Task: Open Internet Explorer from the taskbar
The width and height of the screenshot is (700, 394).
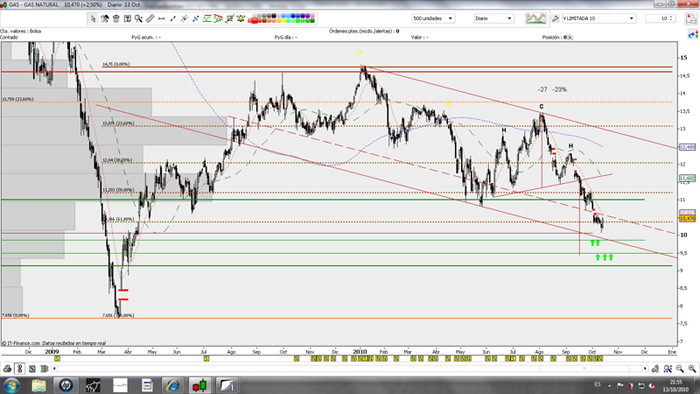Action: 173,385
